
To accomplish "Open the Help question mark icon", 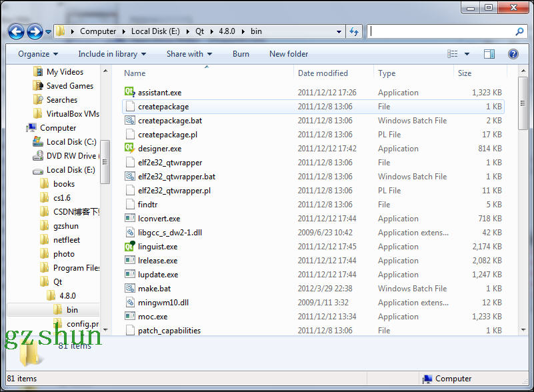I will click(513, 54).
